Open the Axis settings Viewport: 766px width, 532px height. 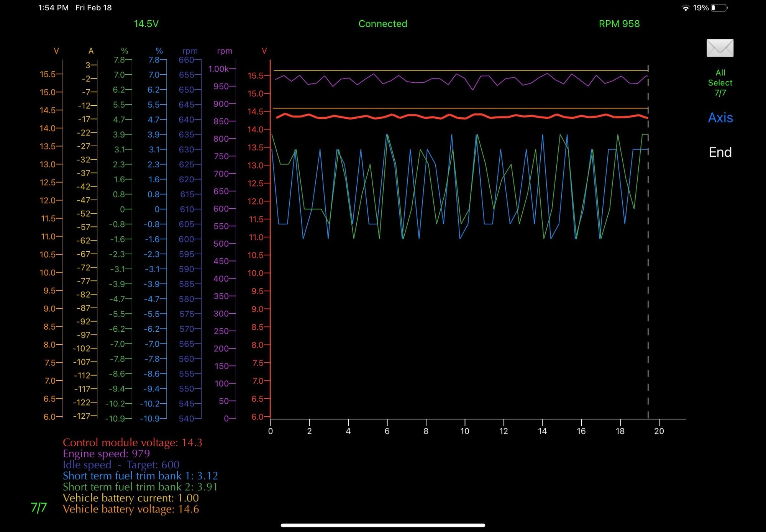pos(720,118)
